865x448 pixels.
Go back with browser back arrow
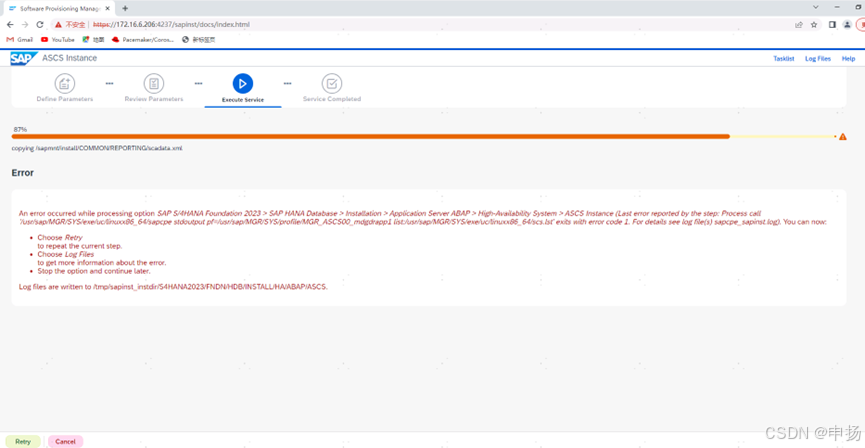10,25
